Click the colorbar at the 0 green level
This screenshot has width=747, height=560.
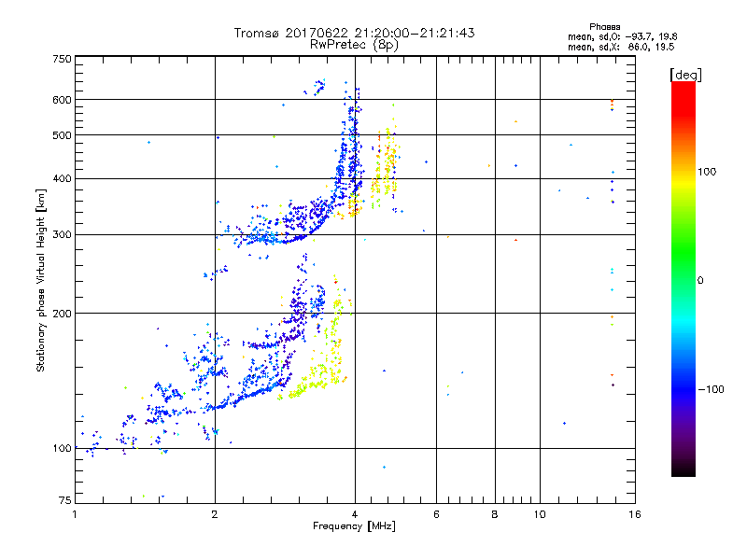(683, 280)
